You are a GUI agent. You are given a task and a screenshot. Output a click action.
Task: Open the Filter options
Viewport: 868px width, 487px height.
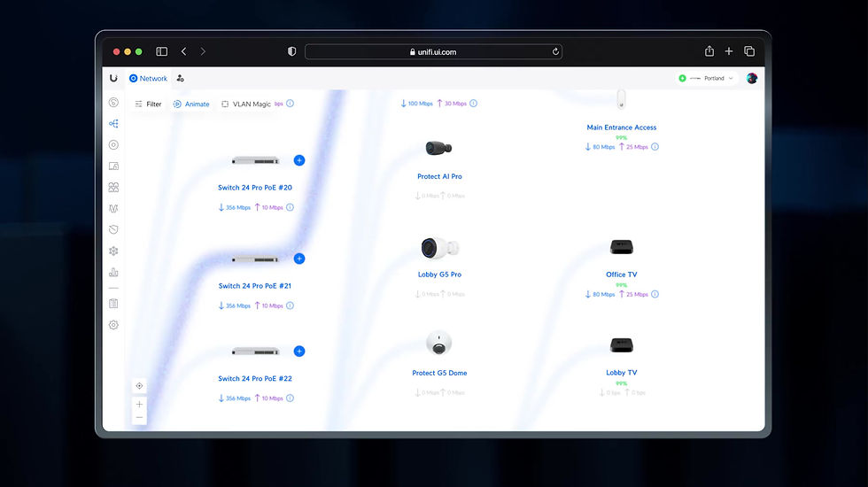pyautogui.click(x=149, y=104)
